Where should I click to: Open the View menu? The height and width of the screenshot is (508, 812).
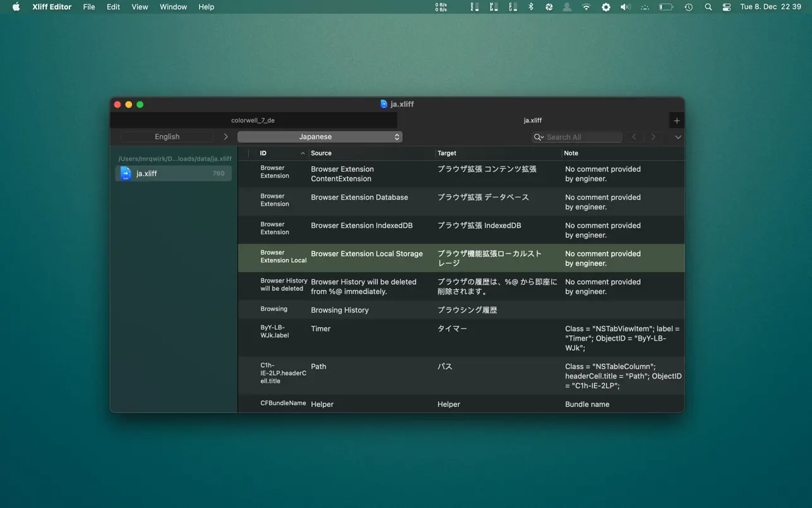tap(140, 7)
